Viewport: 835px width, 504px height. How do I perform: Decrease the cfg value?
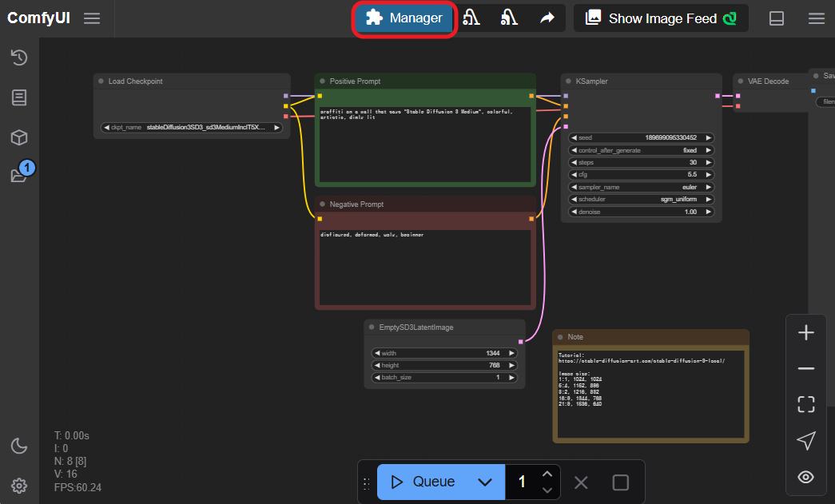point(574,175)
